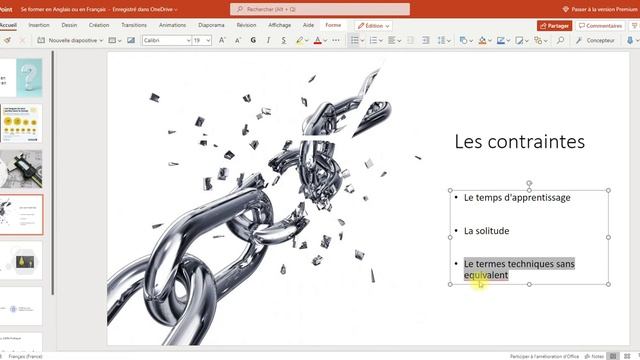Screen dimensions: 640x360
Task: Click the red Partager button
Action: [x=554, y=26]
